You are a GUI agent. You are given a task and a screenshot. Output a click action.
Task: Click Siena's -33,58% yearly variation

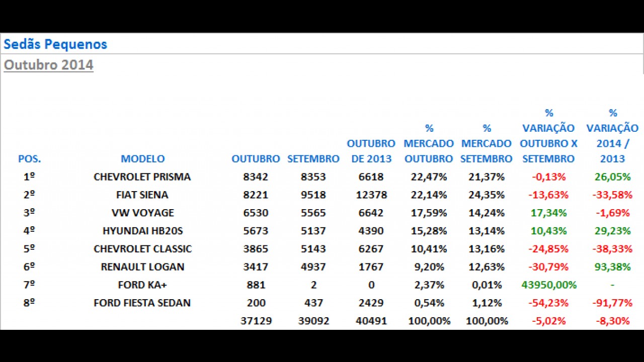(612, 195)
